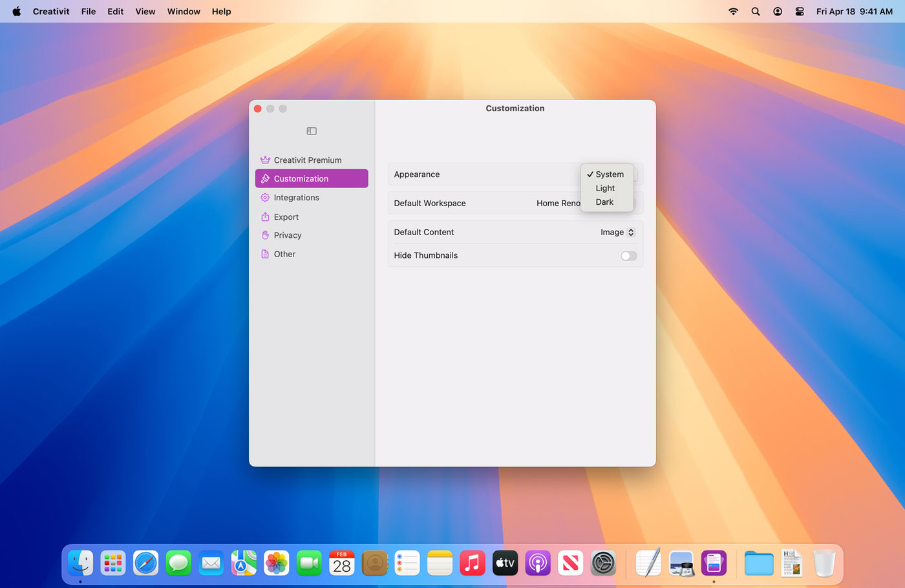Enable the Hide Thumbnails switch
Viewport: 905px width, 588px height.
[x=628, y=256]
